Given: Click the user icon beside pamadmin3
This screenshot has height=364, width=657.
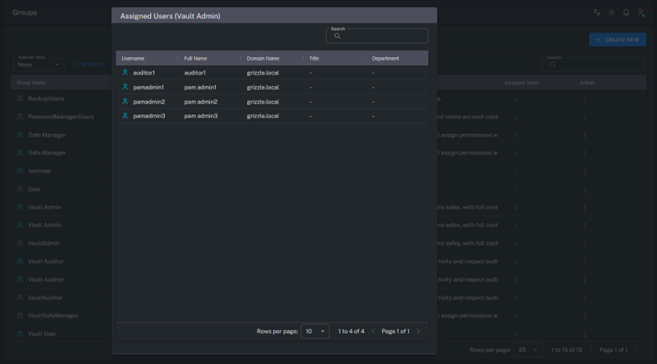Looking at the screenshot, I should pos(125,116).
